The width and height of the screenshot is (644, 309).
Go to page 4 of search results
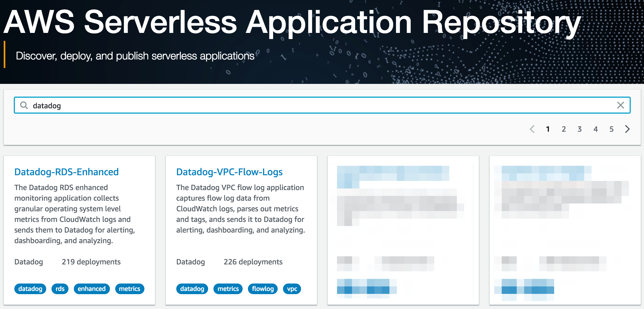(x=595, y=129)
